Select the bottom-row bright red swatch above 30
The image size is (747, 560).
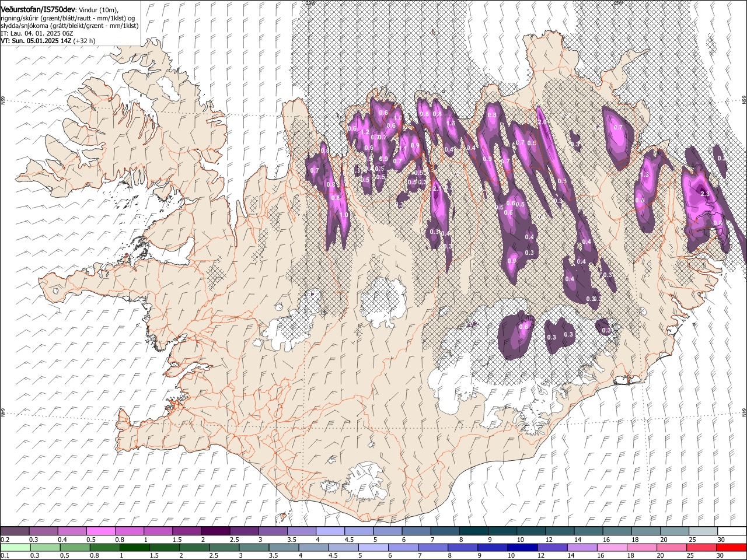731,547
